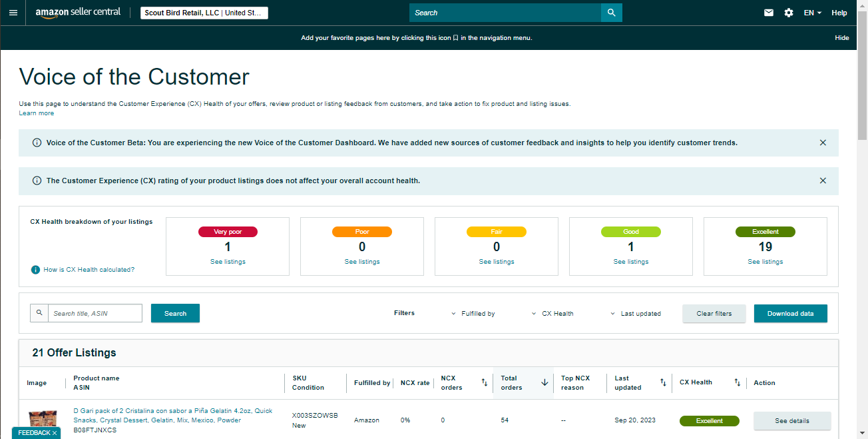Open How is CX Health calculated link
868x439 pixels.
(89, 270)
